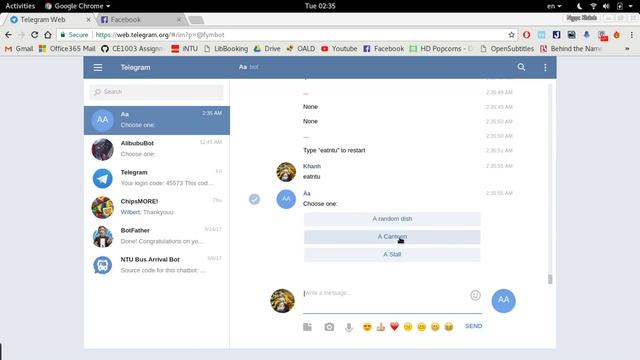Open a new Chrome tab
This screenshot has width=640, height=360.
point(196,20)
